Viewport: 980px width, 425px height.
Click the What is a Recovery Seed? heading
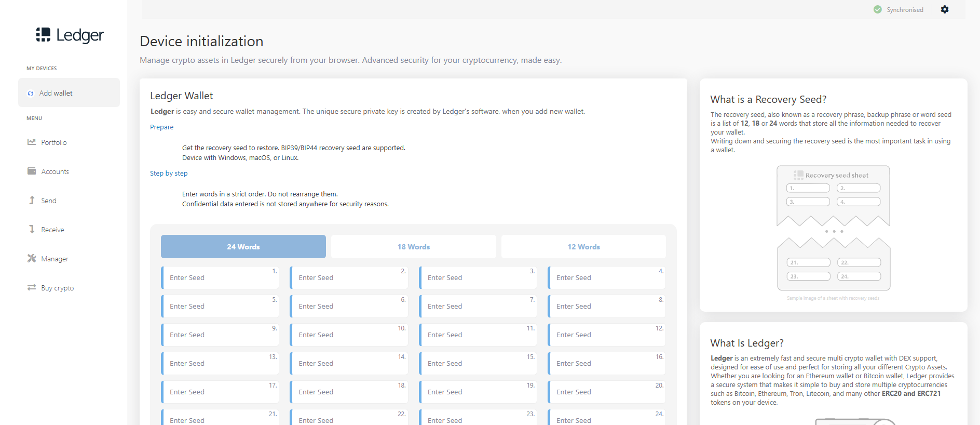pyautogui.click(x=768, y=99)
